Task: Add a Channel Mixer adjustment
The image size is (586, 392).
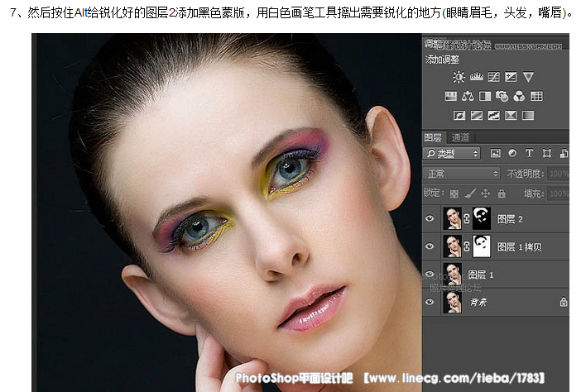Action: coord(519,96)
